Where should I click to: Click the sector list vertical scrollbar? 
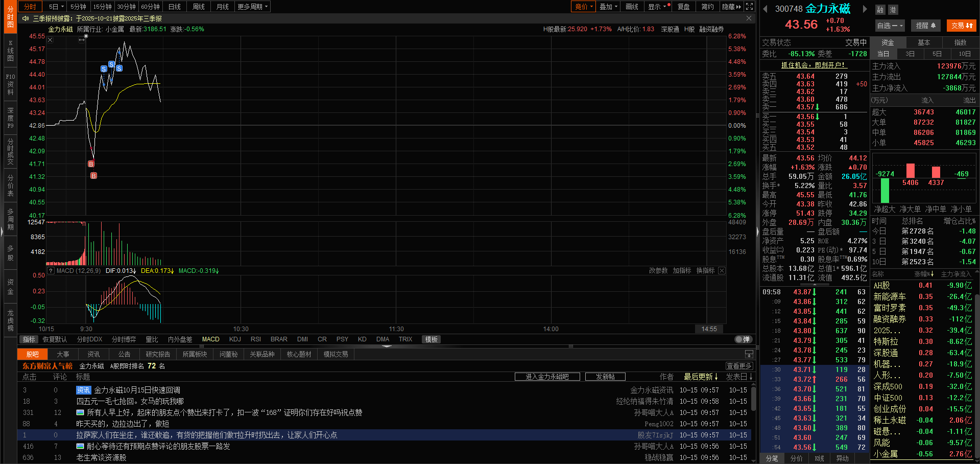977,332
